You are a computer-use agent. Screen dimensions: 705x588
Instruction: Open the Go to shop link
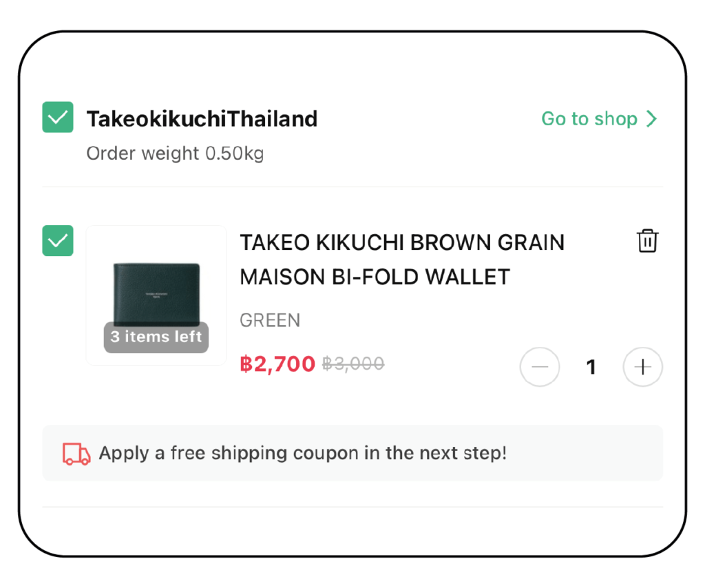click(589, 119)
